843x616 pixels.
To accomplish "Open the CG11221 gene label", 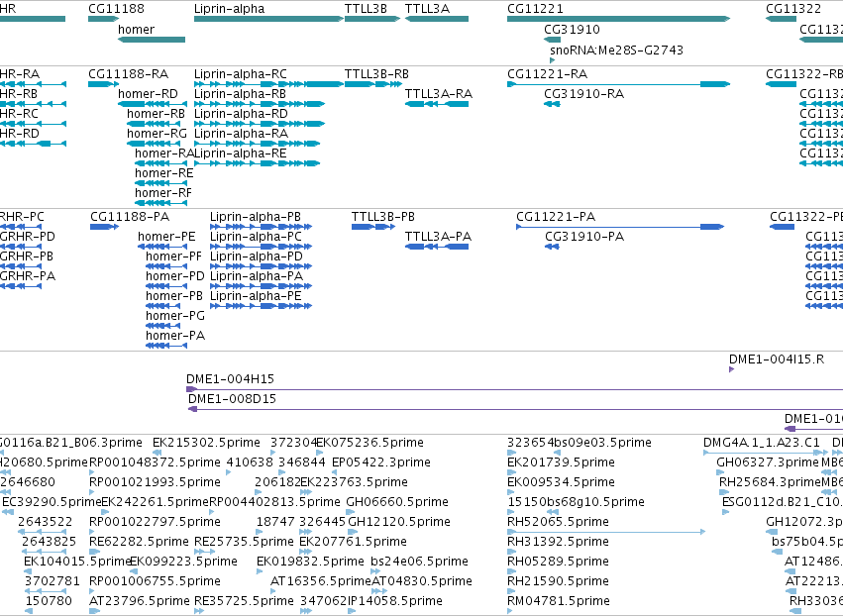I will click(535, 9).
